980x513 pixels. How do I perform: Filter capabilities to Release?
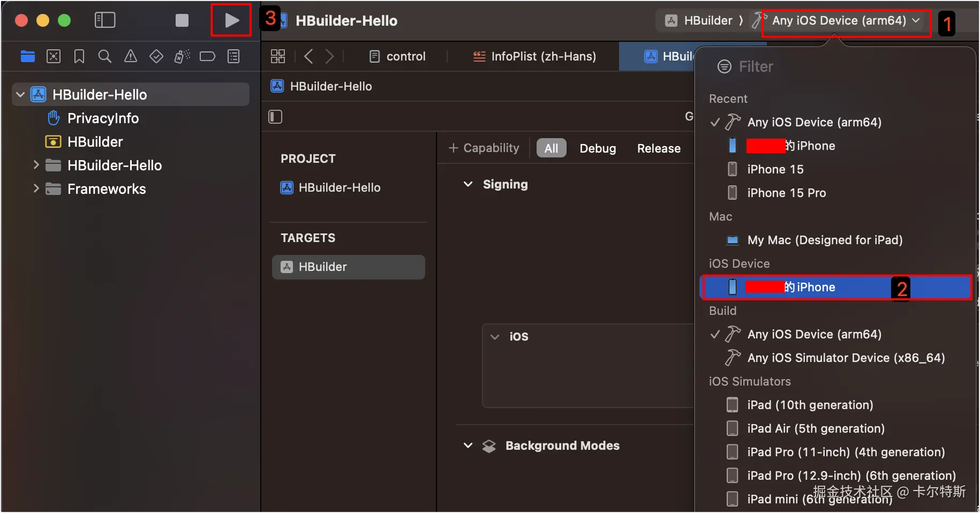[659, 148]
